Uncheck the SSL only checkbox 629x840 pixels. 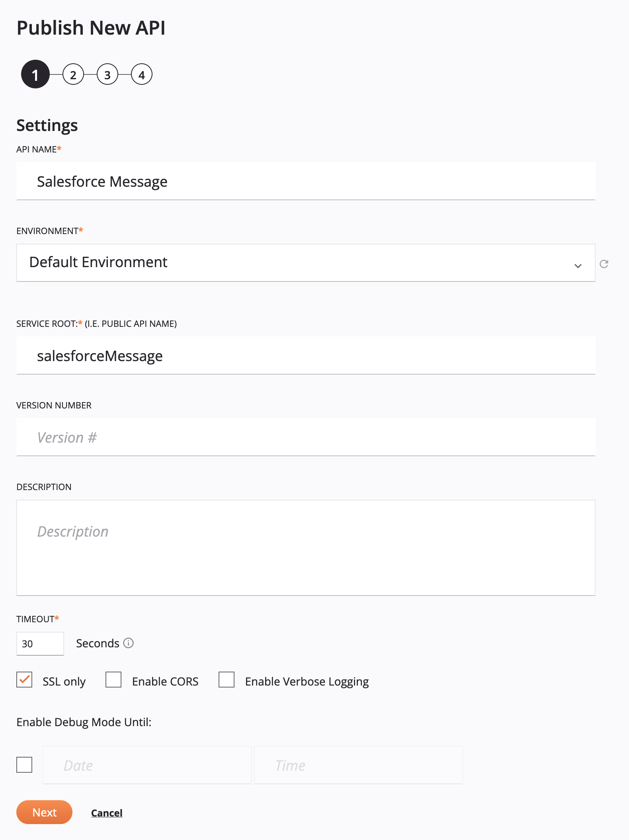coord(24,680)
